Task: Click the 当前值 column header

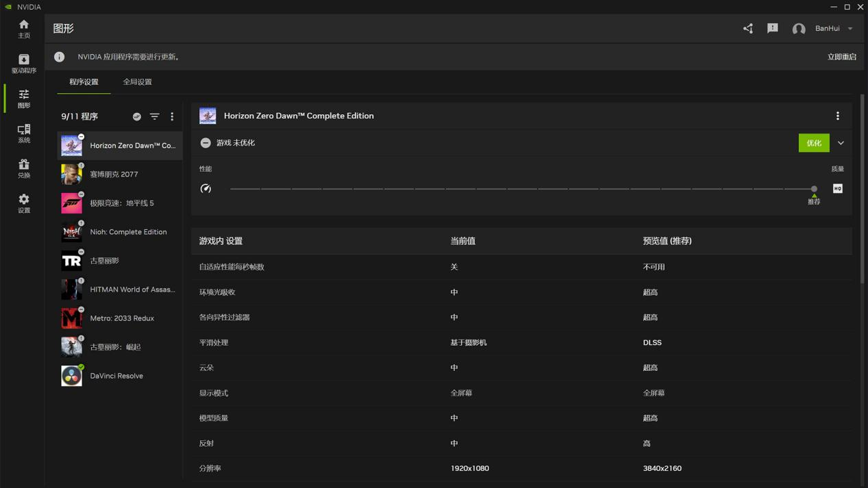Action: click(463, 242)
